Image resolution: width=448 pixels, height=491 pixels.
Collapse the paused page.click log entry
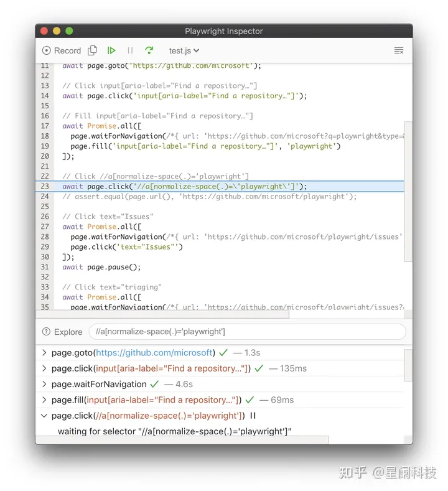click(x=44, y=416)
